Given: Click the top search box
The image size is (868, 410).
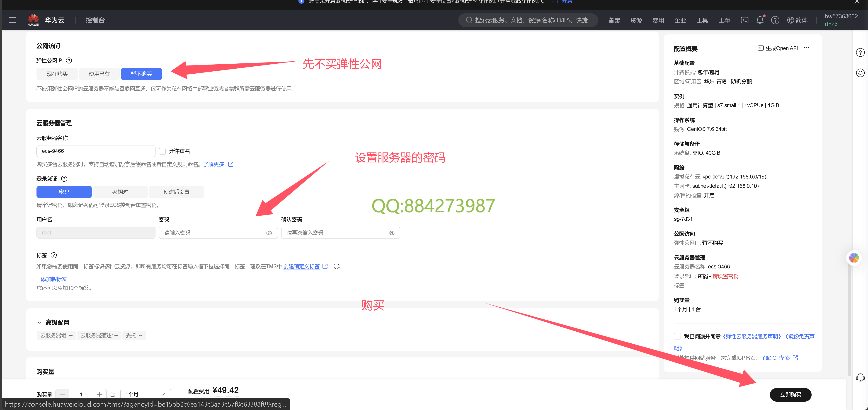Looking at the screenshot, I should point(528,20).
